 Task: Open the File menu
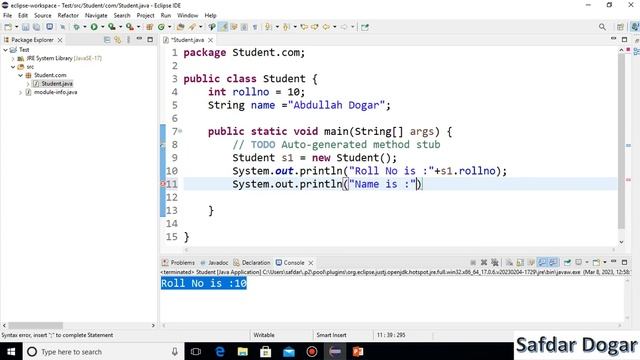pyautogui.click(x=7, y=16)
